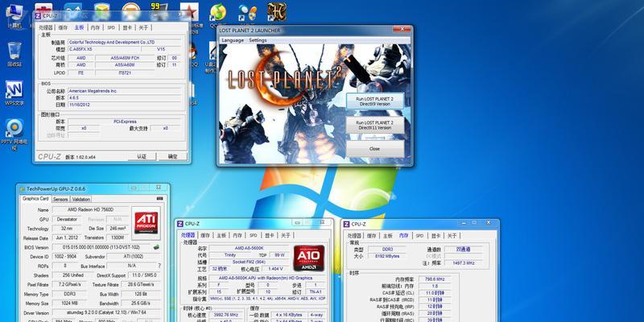Screen dimensions: 644x322
Task: Open the WPS Writer desktop shortcut
Action: click(14, 93)
